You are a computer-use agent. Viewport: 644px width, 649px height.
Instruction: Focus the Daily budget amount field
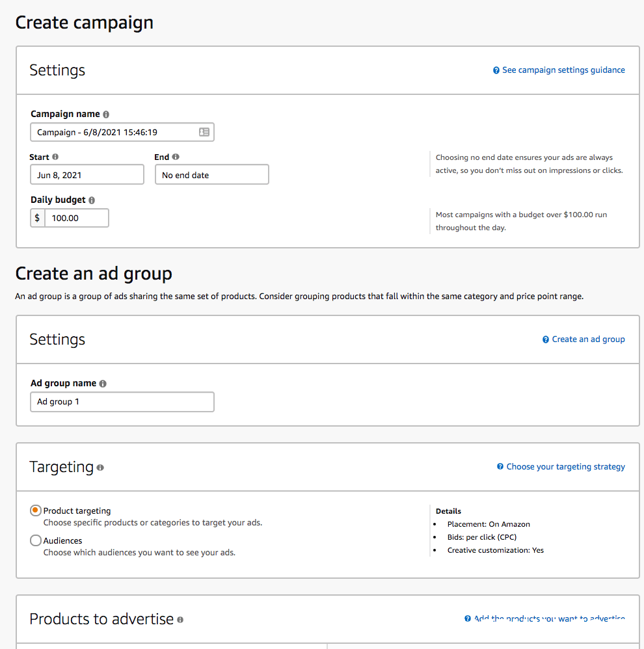click(77, 218)
